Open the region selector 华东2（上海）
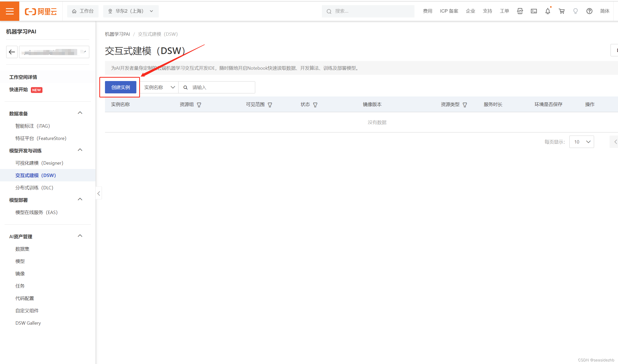618x364 pixels. click(x=130, y=11)
